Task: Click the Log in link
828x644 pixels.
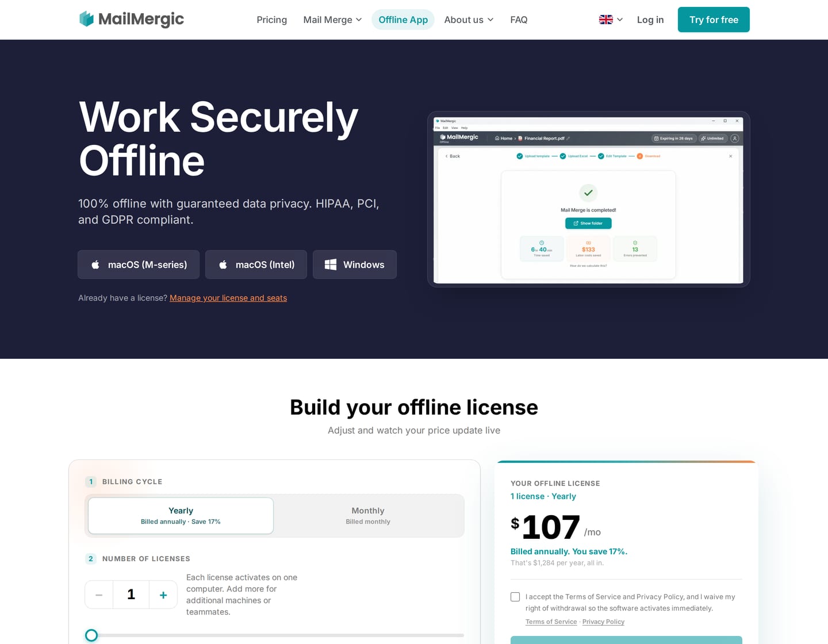Action: coord(650,20)
